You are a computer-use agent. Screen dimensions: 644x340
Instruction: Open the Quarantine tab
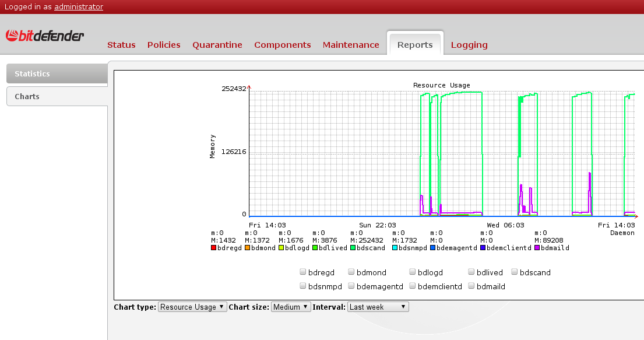tap(217, 45)
